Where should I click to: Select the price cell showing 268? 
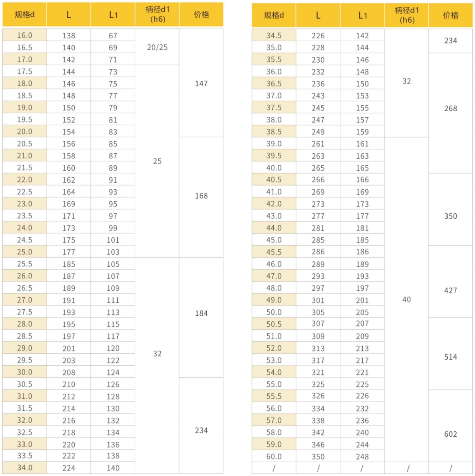click(x=451, y=108)
